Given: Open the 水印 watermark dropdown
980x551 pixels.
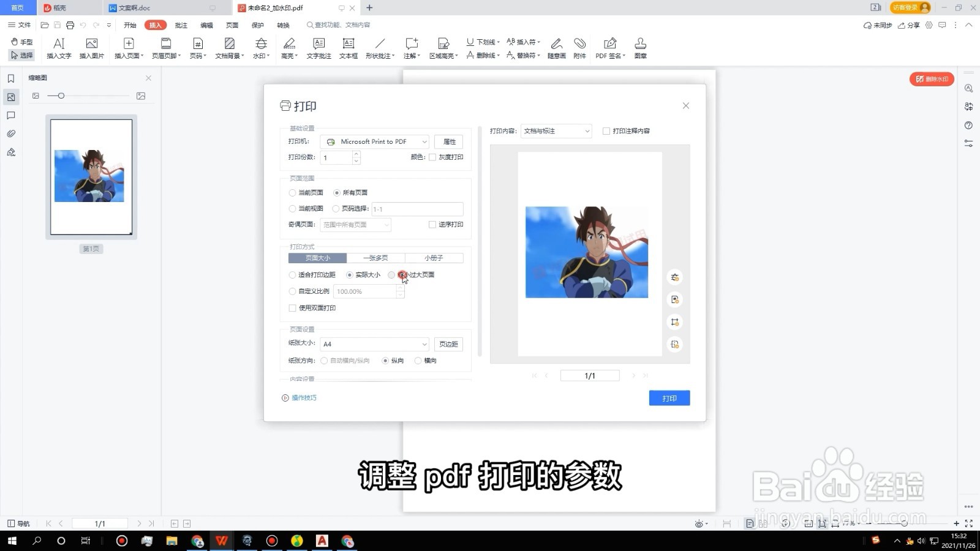Looking at the screenshot, I should click(261, 48).
